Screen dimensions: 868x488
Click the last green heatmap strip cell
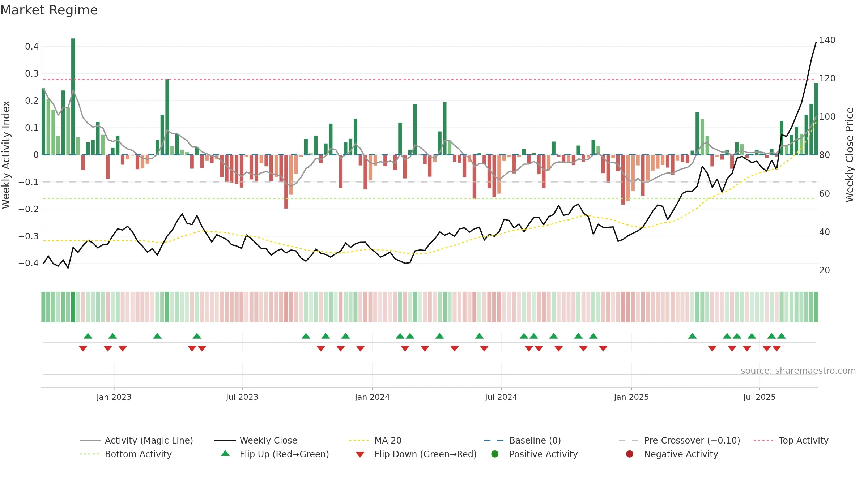(x=816, y=307)
